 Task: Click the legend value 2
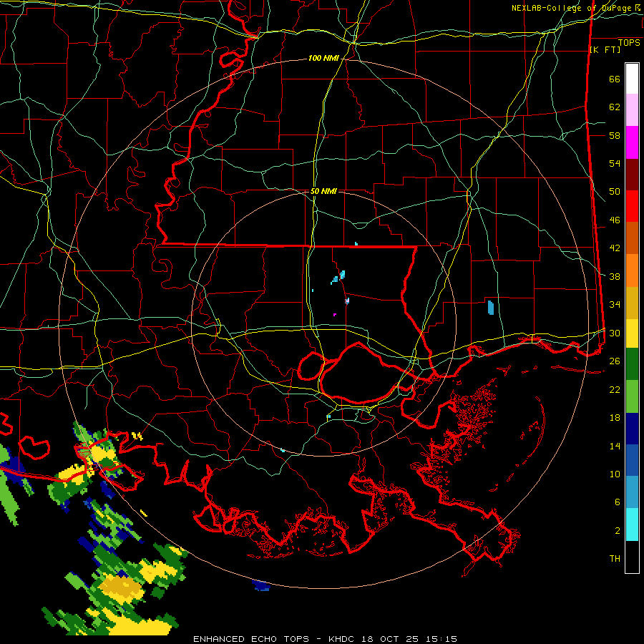pos(617,530)
